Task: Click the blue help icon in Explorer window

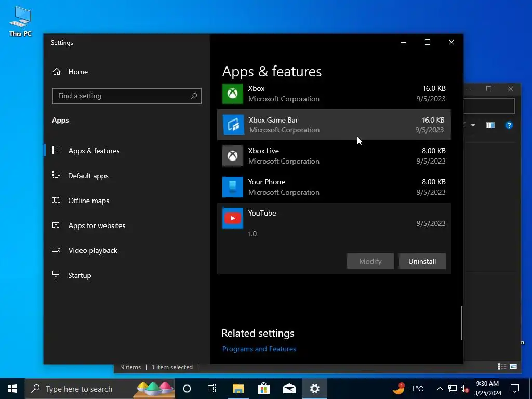Action: [509, 125]
